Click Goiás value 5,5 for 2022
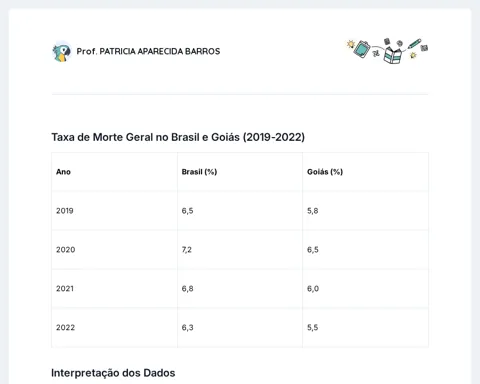Viewport: 480px width, 384px height. pos(313,328)
